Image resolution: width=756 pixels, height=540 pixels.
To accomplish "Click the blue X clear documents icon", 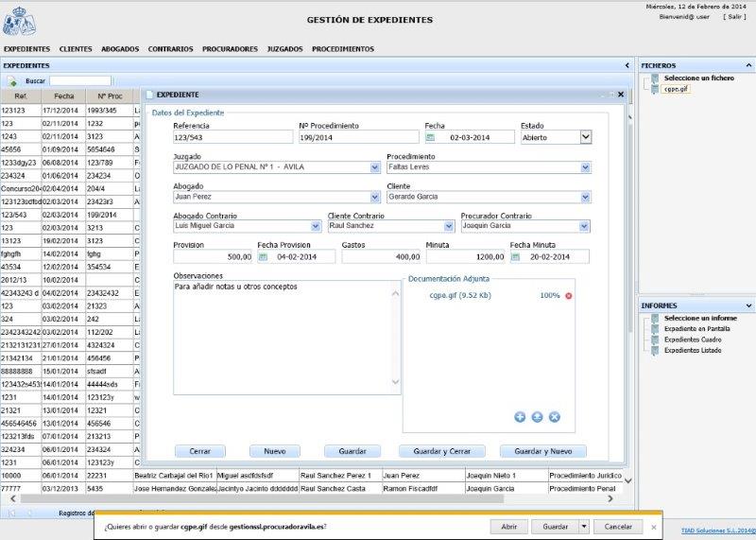I will (x=555, y=417).
